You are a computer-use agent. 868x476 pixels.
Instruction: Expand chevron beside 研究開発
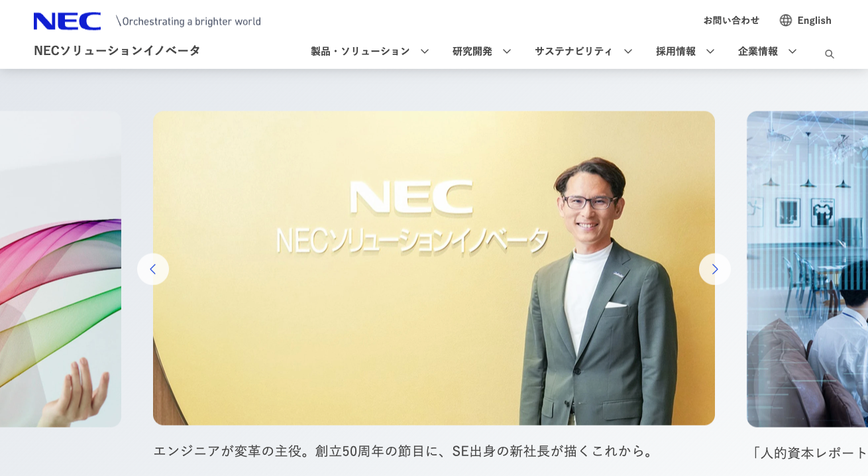click(507, 51)
